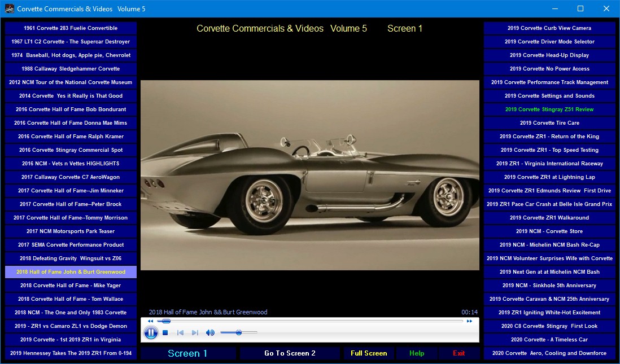
Task: Click the app icon in title bar
Action: click(x=9, y=8)
